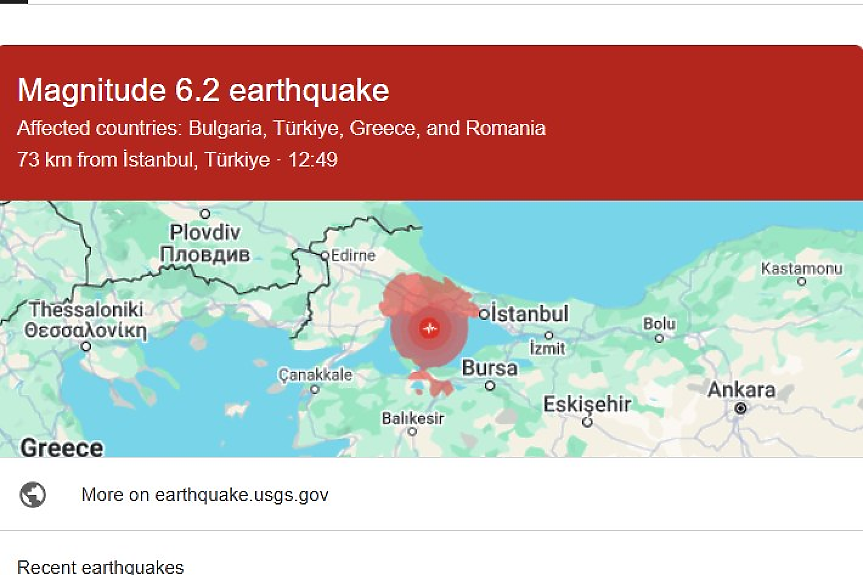
Task: Select the Kastamonu city dot
Action: pos(801,282)
